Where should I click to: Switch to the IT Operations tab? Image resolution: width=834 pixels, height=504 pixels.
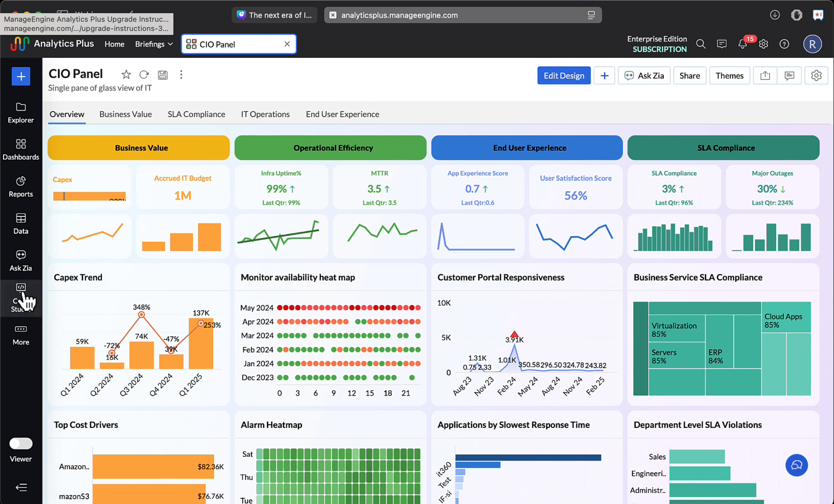tap(265, 114)
